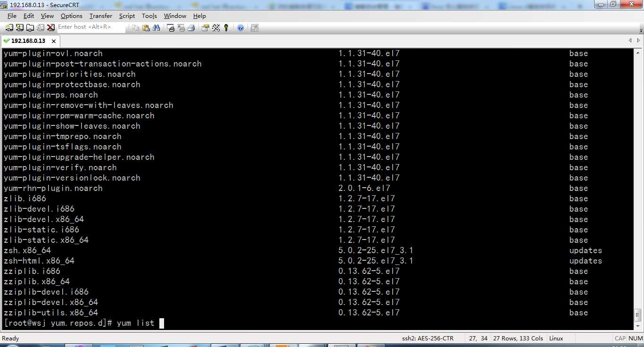Click the Print Selection toolbar icon

[x=181, y=28]
